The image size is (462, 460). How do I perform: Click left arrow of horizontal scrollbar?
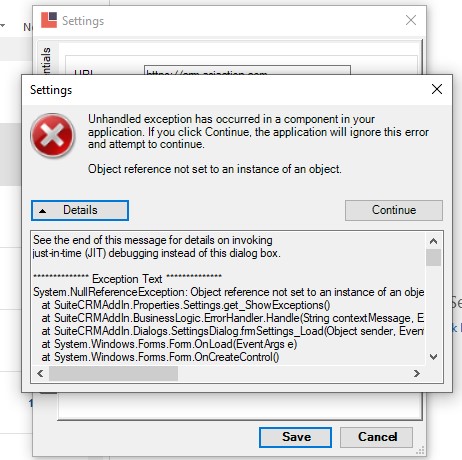pos(40,373)
